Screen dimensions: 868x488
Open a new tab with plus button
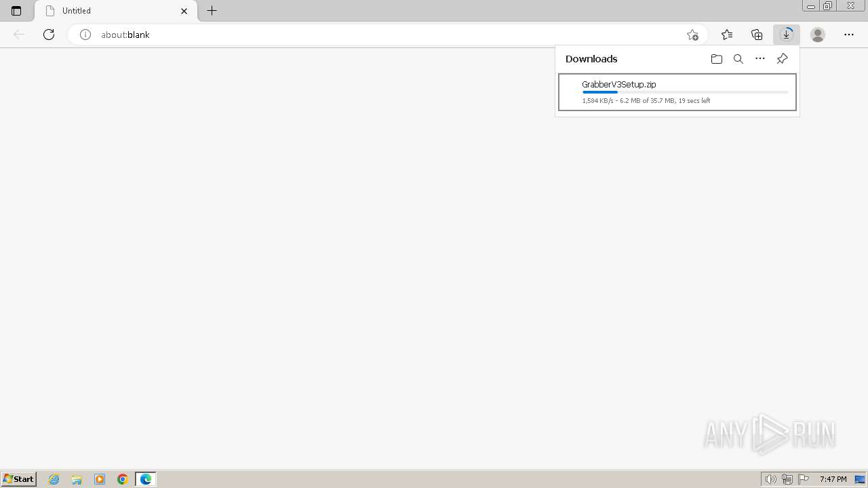click(212, 11)
